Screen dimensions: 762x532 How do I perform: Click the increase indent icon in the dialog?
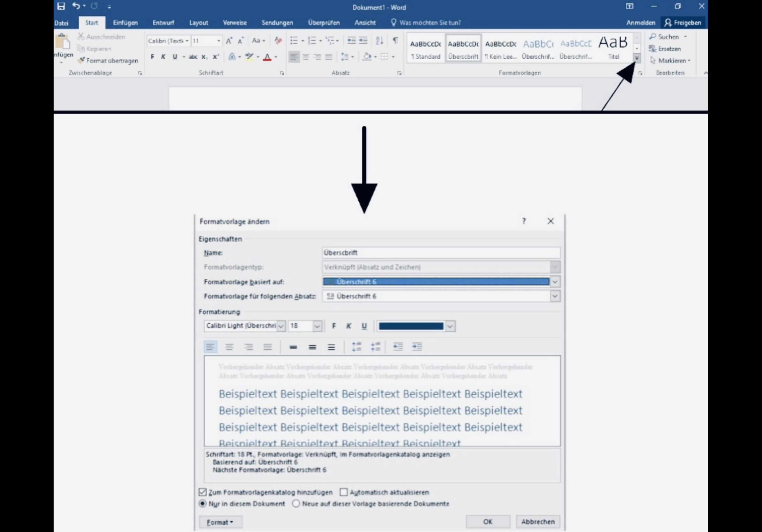417,347
